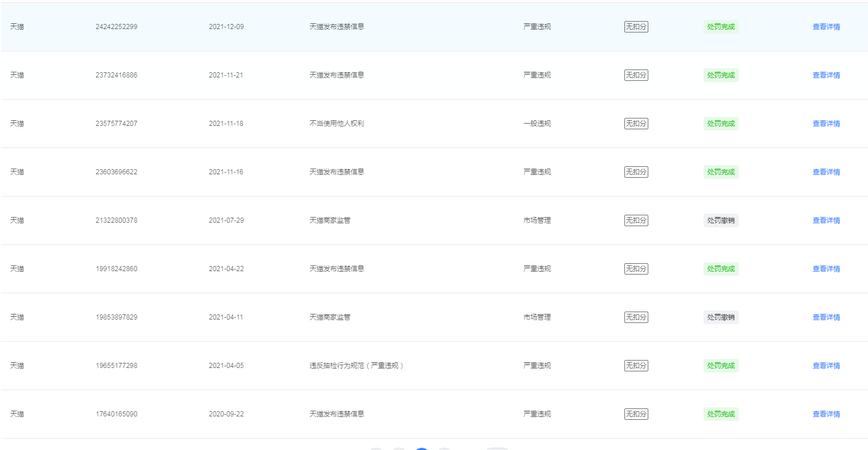Image resolution: width=868 pixels, height=450 pixels.
Task: Click the 处罚完成 badge in the 2021-12-09 row
Action: [721, 27]
